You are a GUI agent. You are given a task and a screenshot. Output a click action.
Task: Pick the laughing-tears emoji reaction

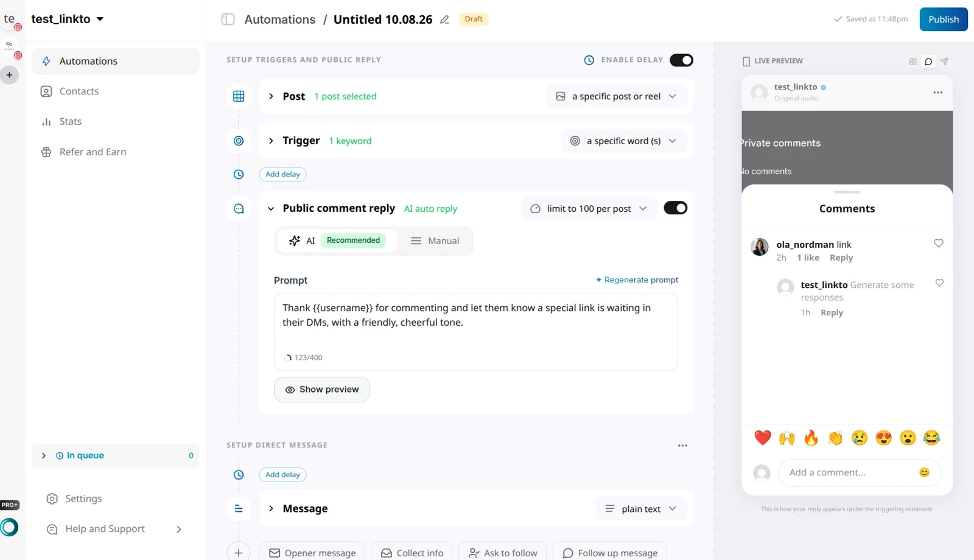(931, 438)
